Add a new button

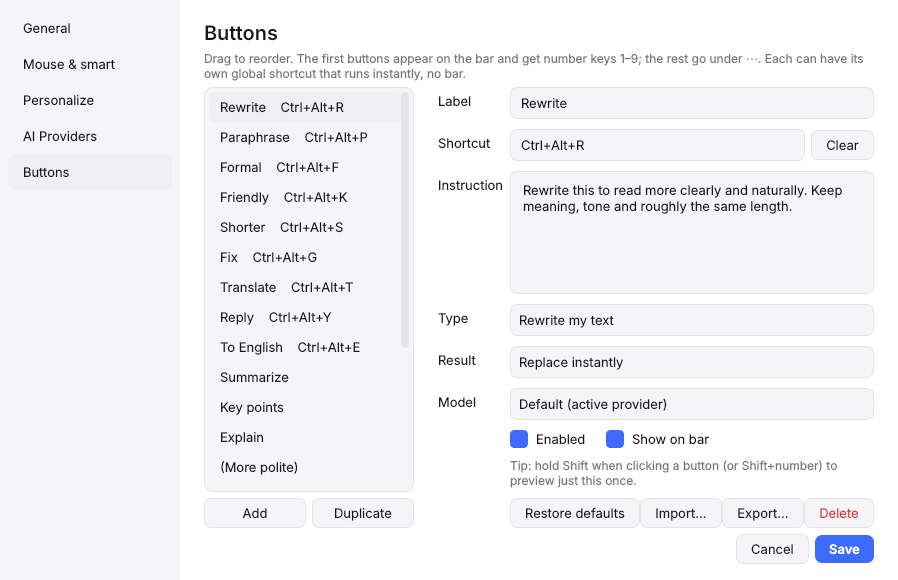255,513
